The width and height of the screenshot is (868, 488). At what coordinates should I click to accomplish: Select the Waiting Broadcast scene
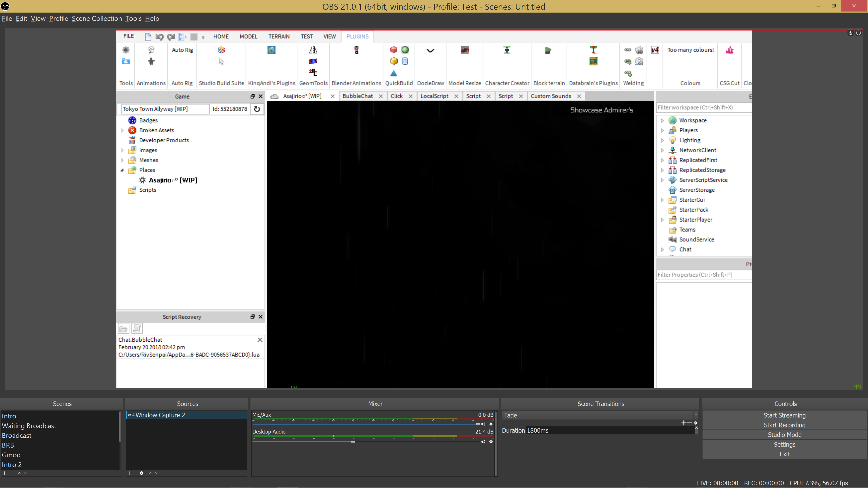click(x=29, y=426)
